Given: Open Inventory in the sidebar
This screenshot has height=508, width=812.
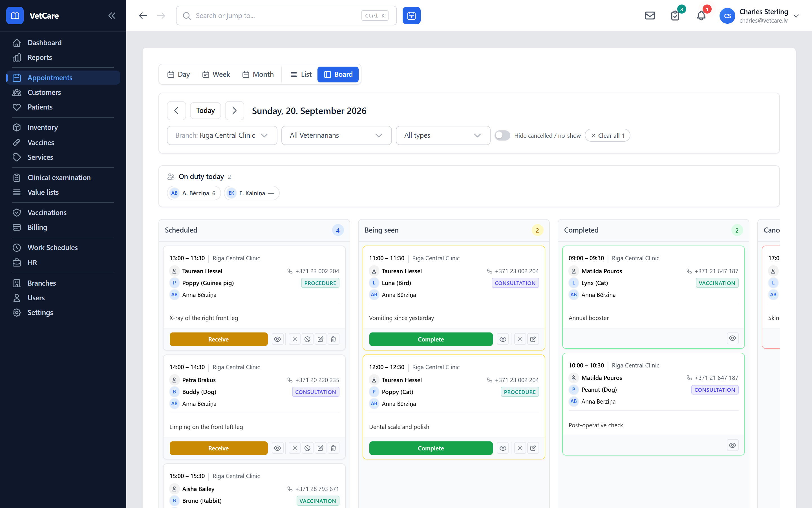Looking at the screenshot, I should click(x=63, y=127).
